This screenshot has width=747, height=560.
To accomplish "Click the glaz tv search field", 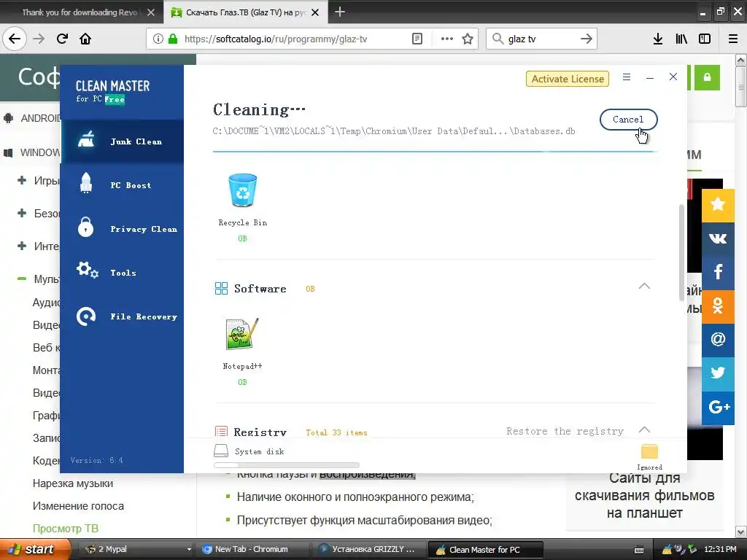I will point(541,39).
